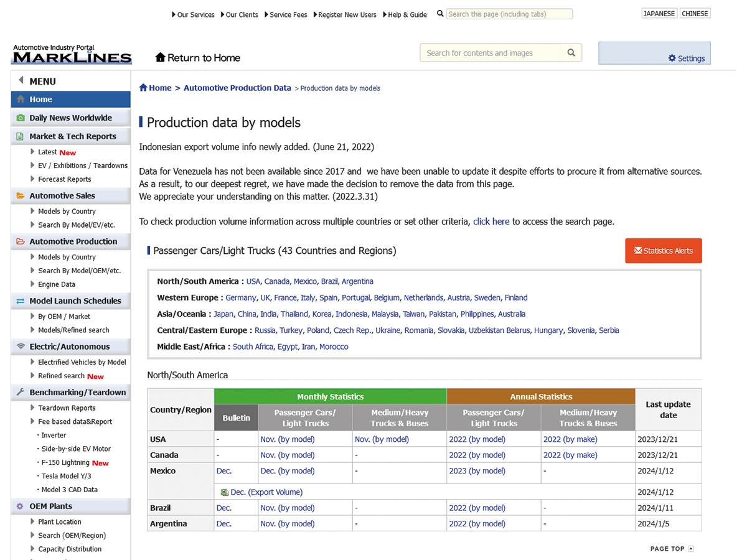Click the Excel icon beside Dec. (Export Volume)
This screenshot has width=747, height=560.
click(224, 492)
